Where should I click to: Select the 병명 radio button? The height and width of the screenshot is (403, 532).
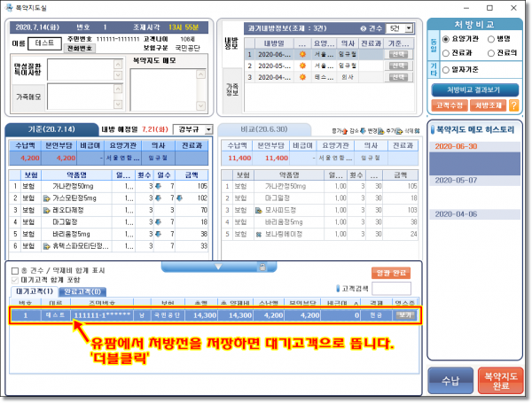pyautogui.click(x=488, y=38)
